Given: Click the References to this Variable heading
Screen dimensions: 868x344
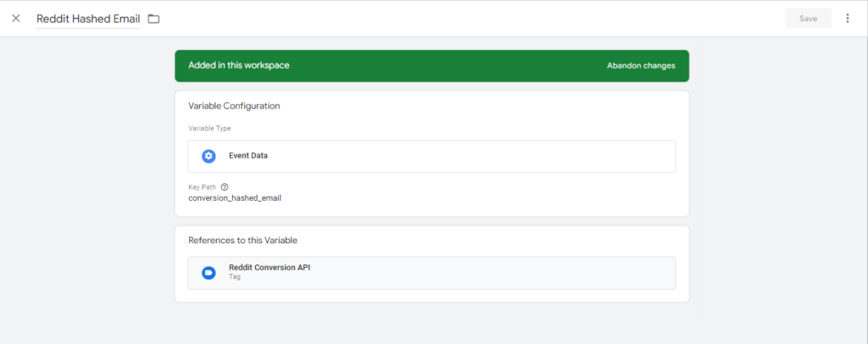Looking at the screenshot, I should pyautogui.click(x=242, y=241).
